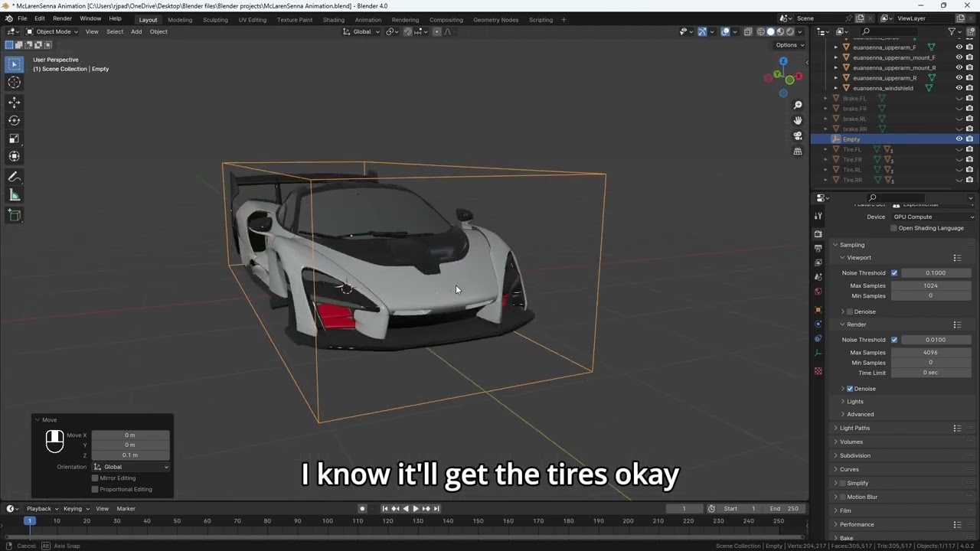980x551 pixels.
Task: Switch to Geometry Nodes workspace tab
Action: (495, 19)
